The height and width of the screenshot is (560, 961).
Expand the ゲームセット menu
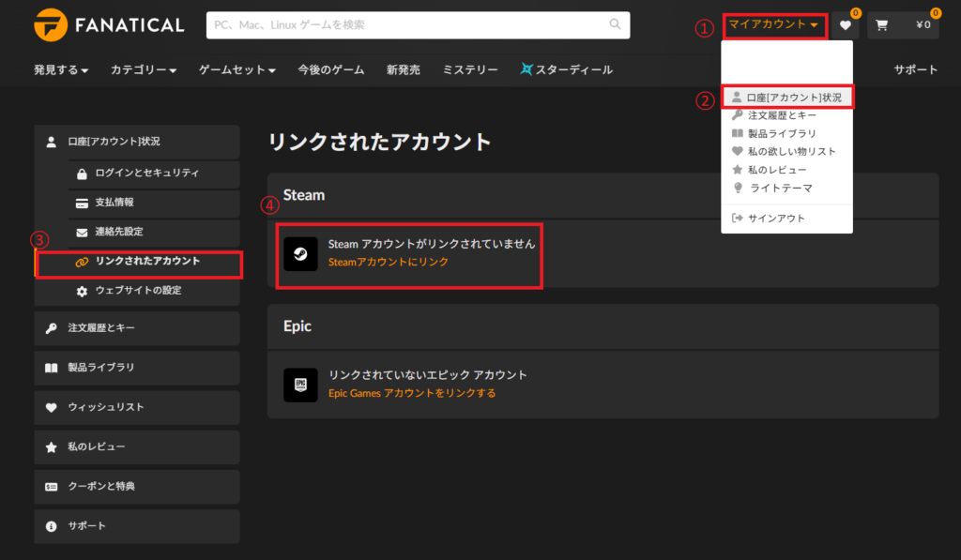pos(236,69)
